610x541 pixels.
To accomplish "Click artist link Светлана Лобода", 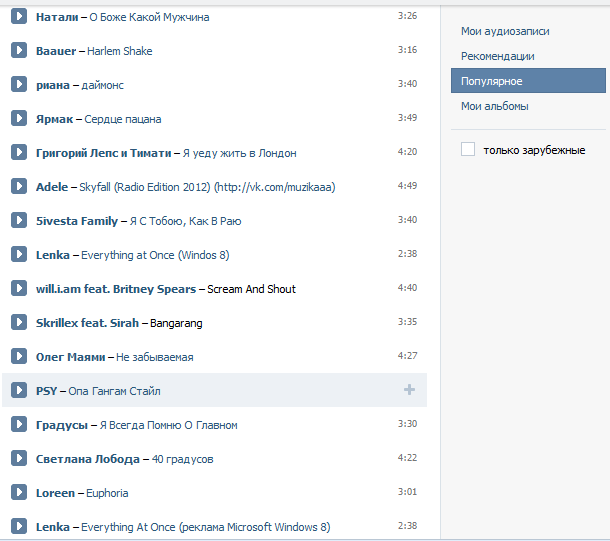I will point(88,459).
